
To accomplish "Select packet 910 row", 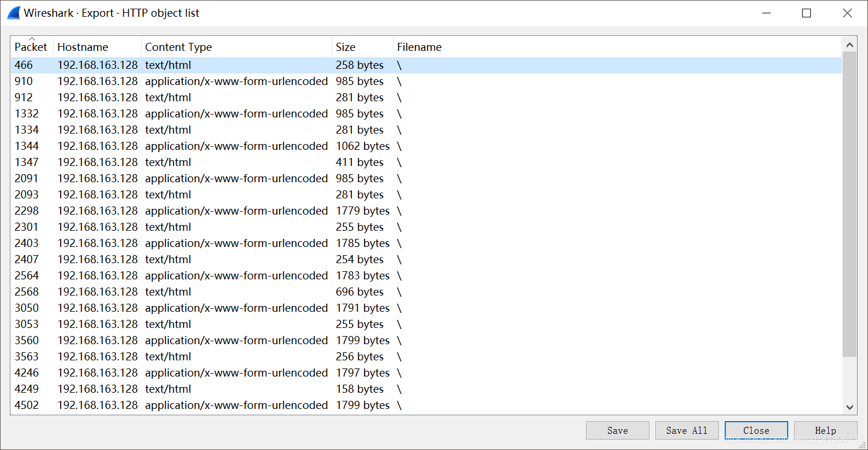I will tap(426, 82).
